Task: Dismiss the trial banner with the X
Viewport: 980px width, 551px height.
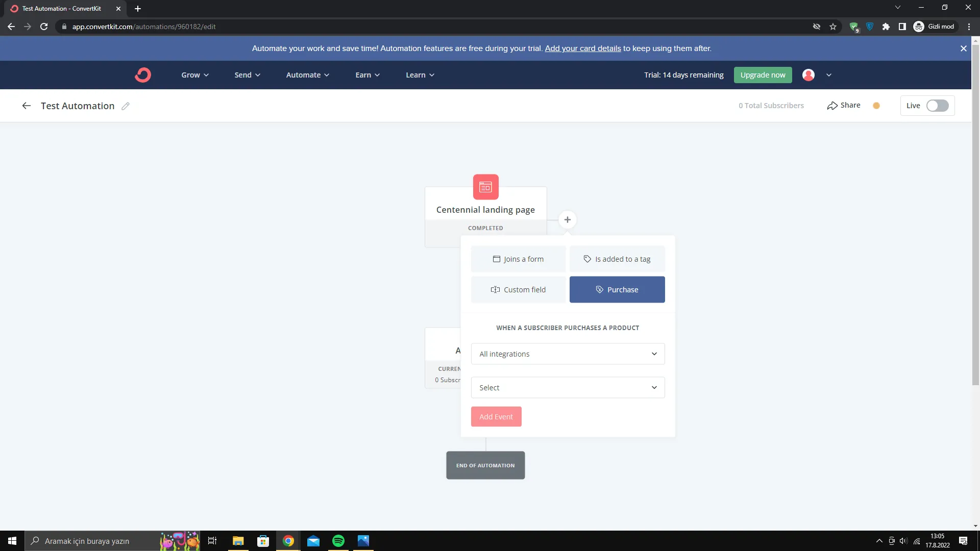Action: tap(963, 48)
